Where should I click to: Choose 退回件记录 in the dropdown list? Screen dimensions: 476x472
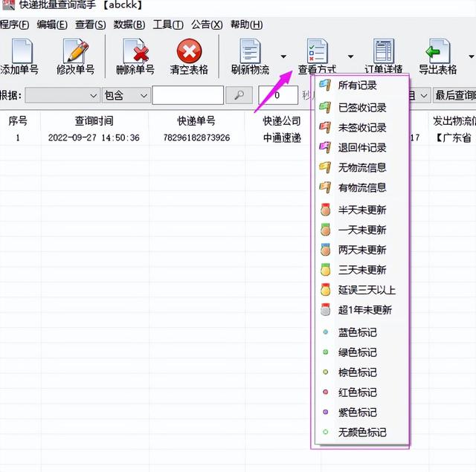click(x=361, y=147)
